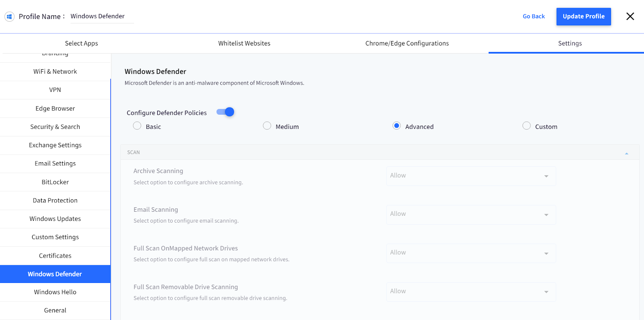Open the Email Scanning dropdown

(x=471, y=215)
